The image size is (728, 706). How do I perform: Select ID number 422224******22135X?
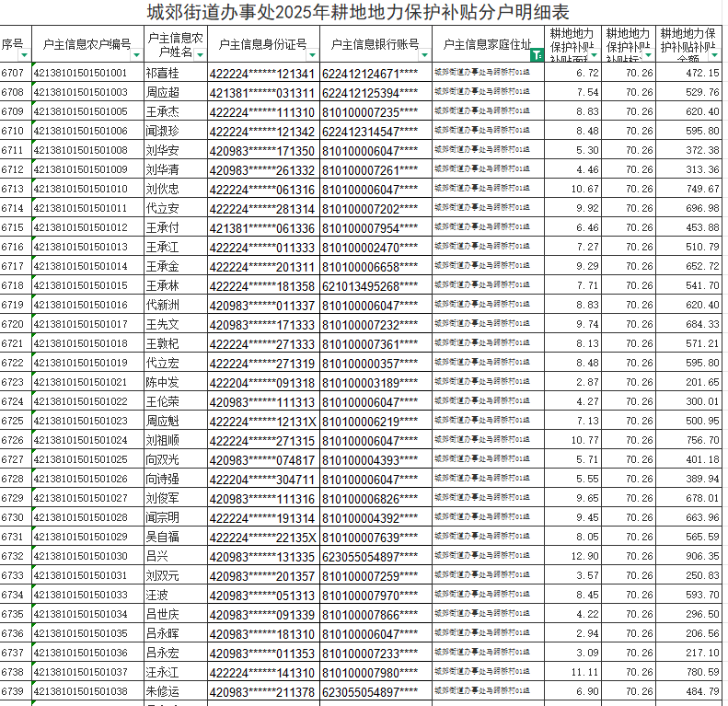tap(263, 538)
